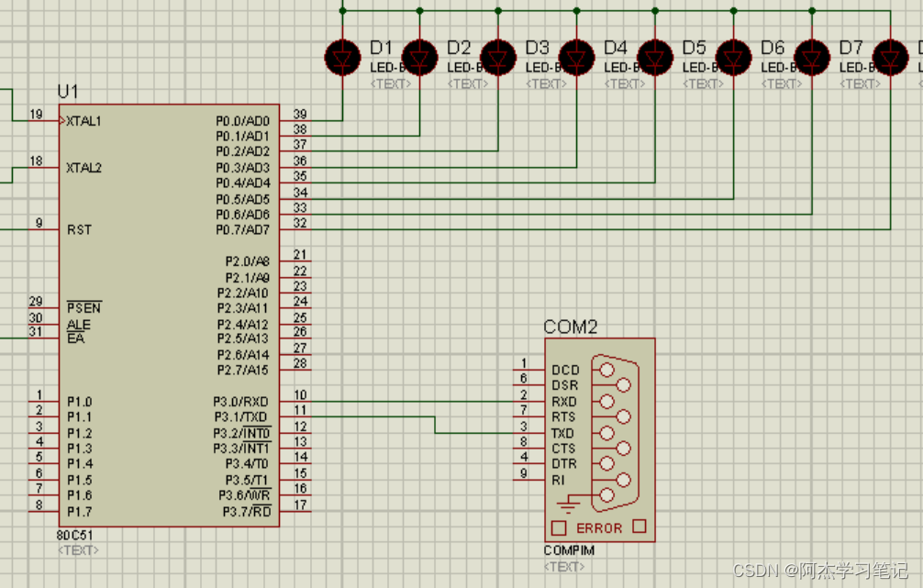This screenshot has height=588, width=923.
Task: Click the TXD pin on COM2
Action: tap(563, 433)
